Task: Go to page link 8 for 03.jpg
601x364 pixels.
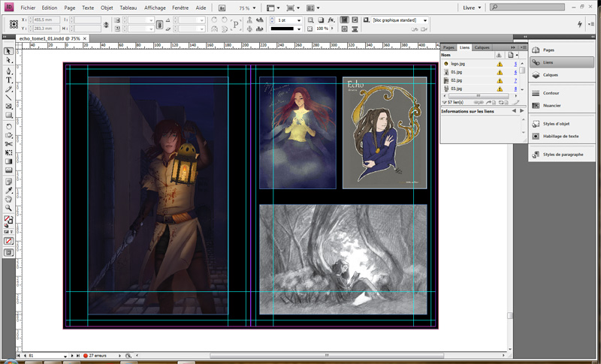Action: pos(515,89)
